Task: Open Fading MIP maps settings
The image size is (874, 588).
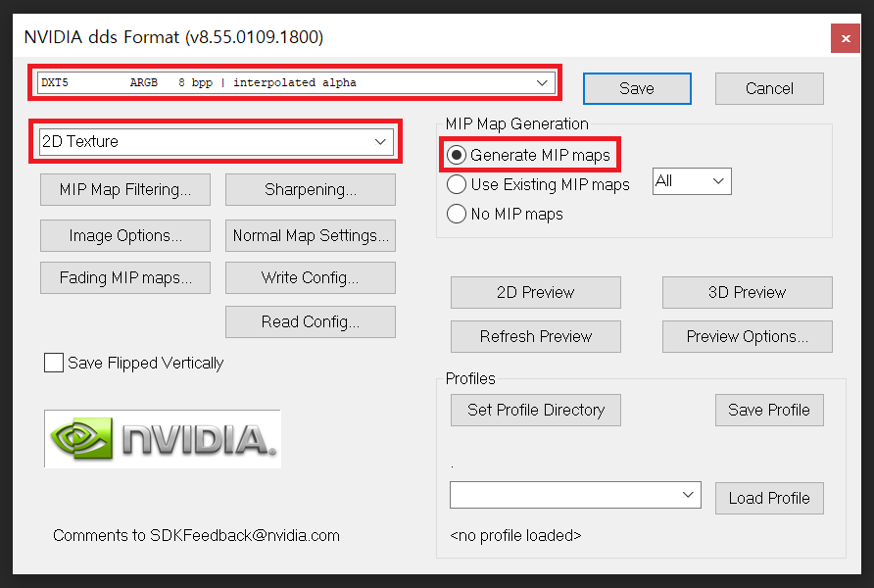Action: (125, 277)
